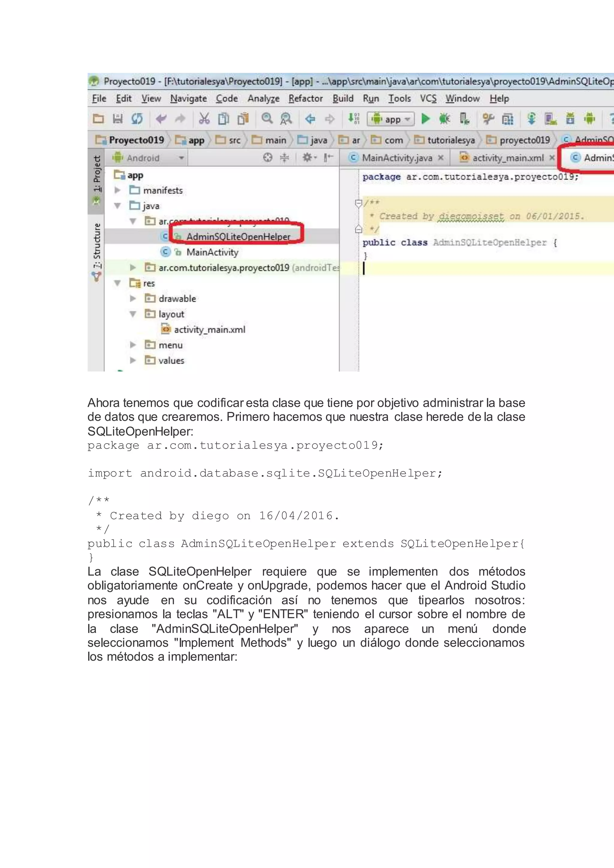This screenshot has height=868, width=614.
Task: Collapse the ar.com.tutorialesya.proyecto019 package
Action: pos(133,221)
